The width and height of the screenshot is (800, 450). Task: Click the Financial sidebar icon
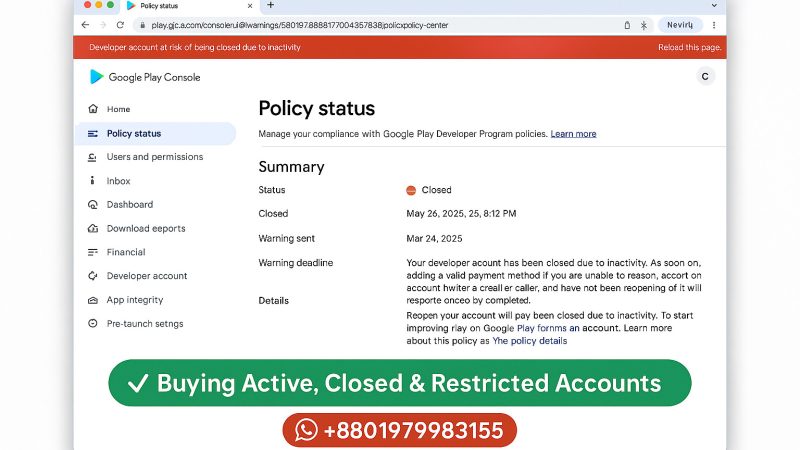[x=93, y=252]
